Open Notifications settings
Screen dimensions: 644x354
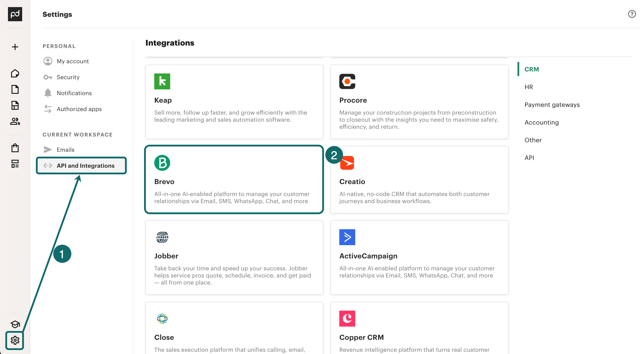click(74, 93)
